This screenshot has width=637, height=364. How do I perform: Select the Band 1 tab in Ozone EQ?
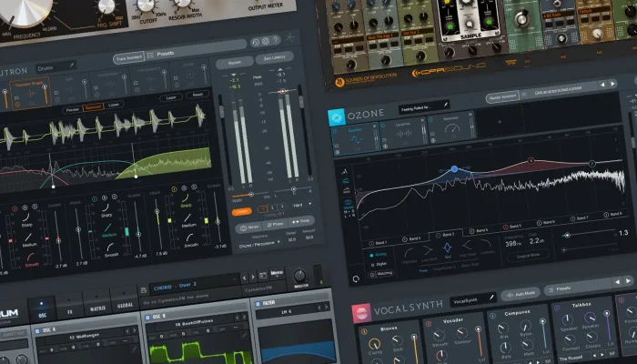pos(378,243)
